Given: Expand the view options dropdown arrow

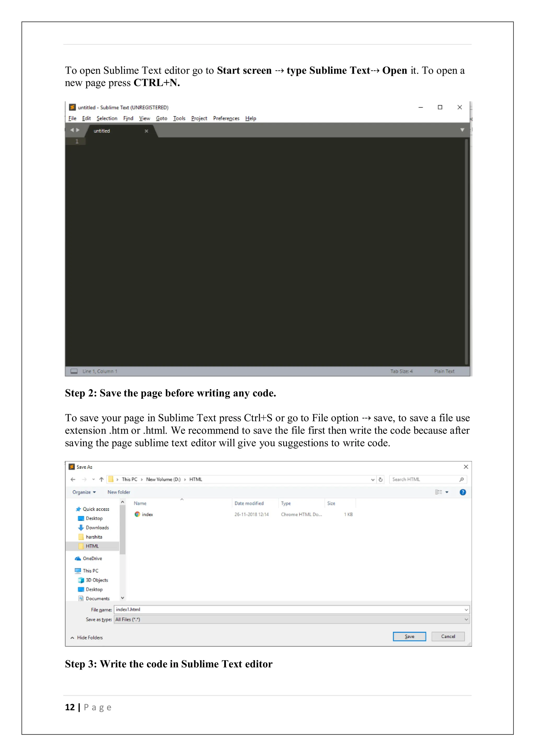Looking at the screenshot, I should point(447,492).
